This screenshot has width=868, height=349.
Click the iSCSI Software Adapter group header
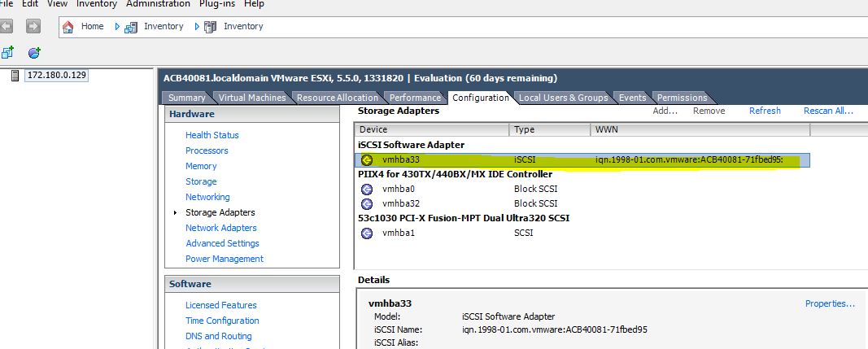click(x=411, y=145)
